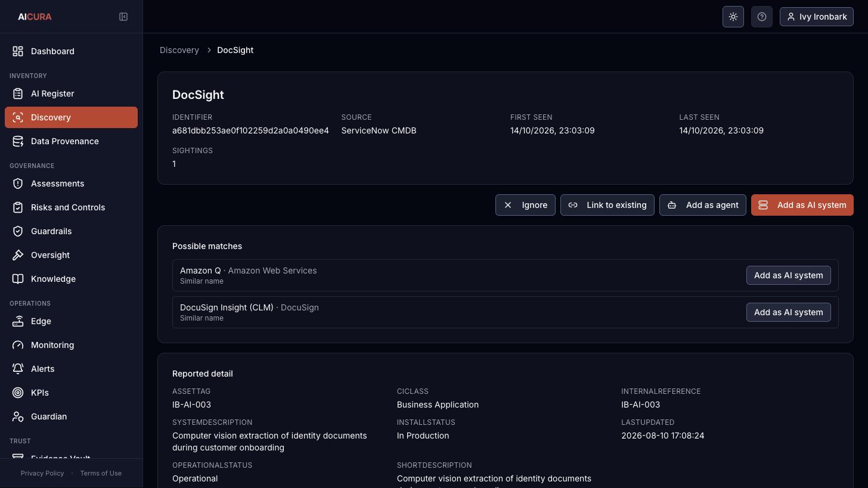Click Discovery breadcrumb link
868x488 pixels.
[x=179, y=50]
